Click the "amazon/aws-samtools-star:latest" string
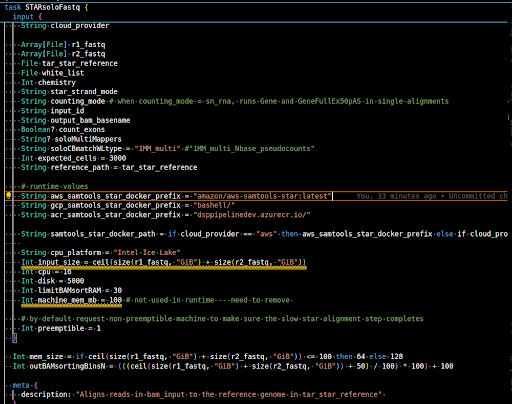512x404 pixels. (262, 196)
